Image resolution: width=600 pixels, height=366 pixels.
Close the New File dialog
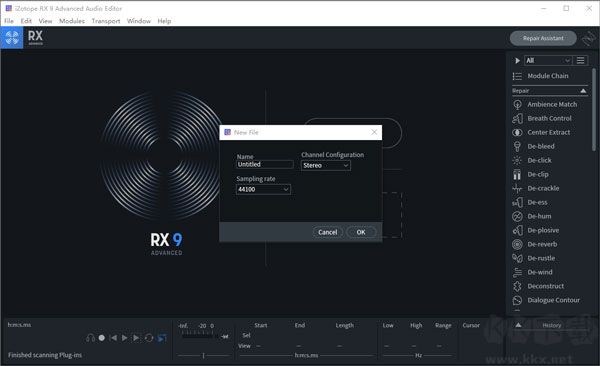[374, 132]
